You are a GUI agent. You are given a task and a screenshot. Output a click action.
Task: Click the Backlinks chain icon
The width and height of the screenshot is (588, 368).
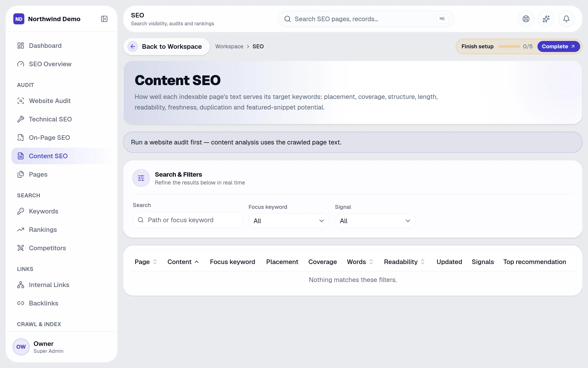tap(21, 303)
